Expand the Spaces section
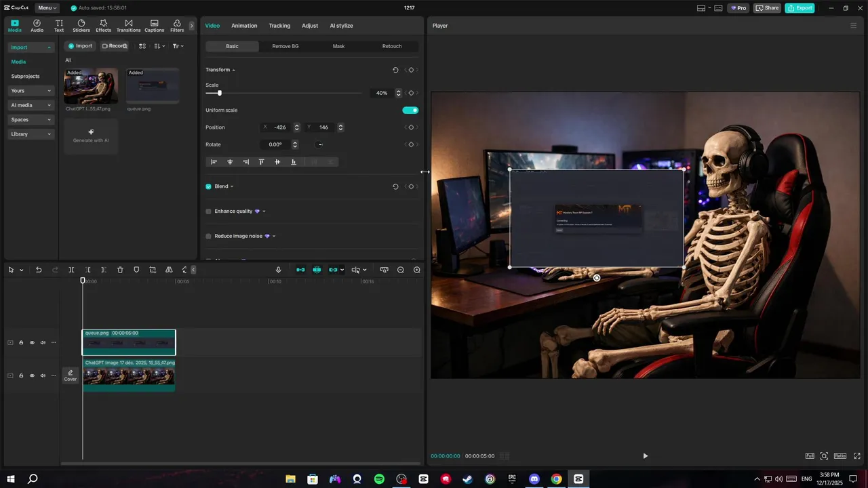 coord(31,120)
